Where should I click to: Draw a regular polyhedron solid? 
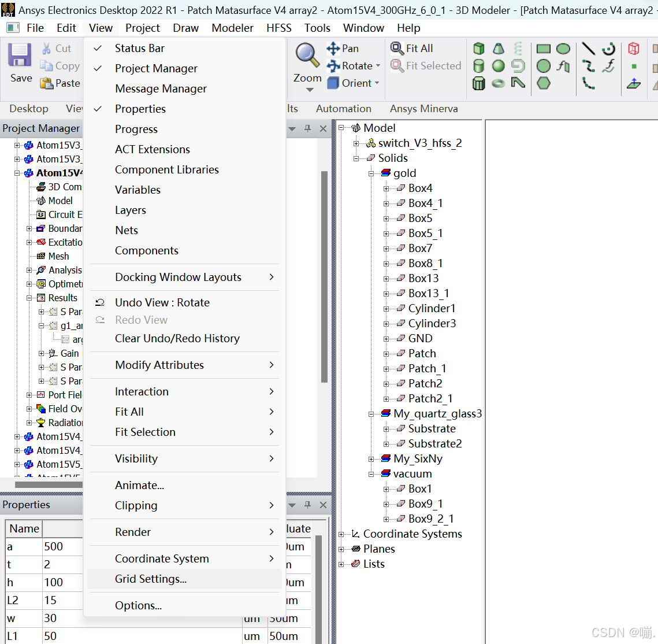click(x=479, y=84)
